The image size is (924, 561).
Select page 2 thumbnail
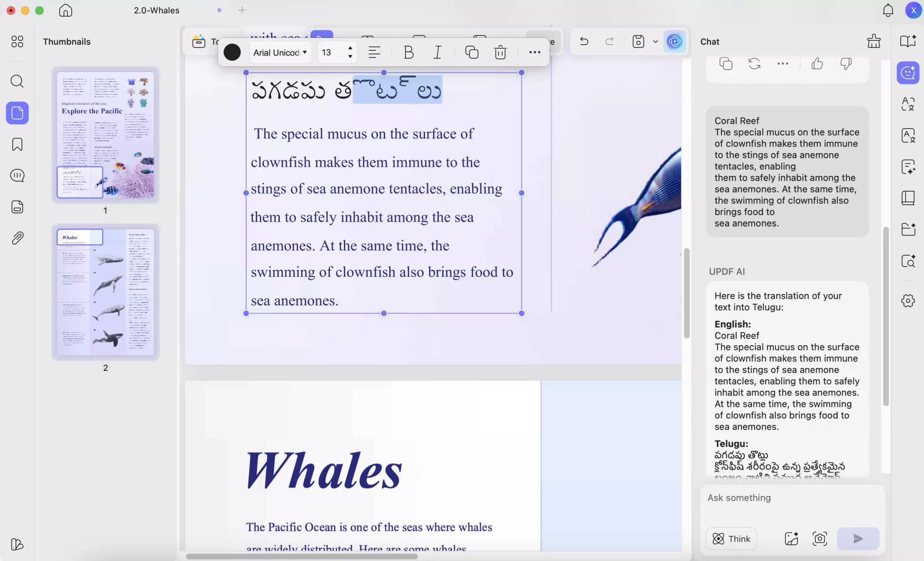point(105,292)
